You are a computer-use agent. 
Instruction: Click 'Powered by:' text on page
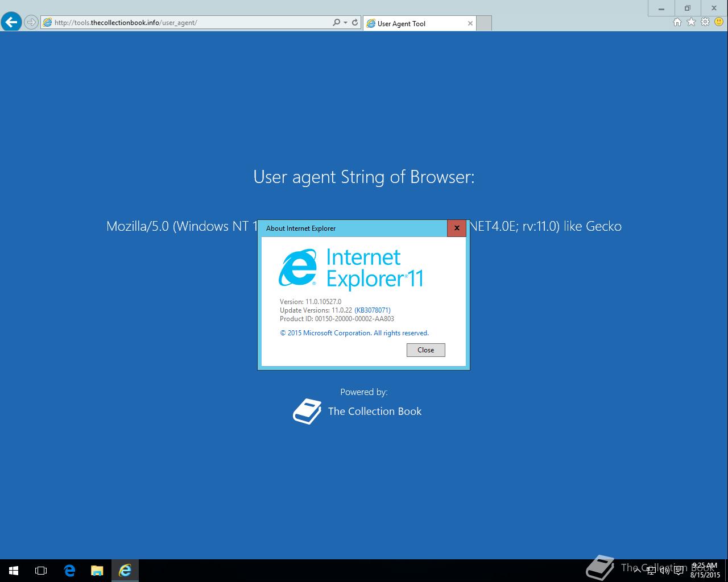click(x=364, y=392)
